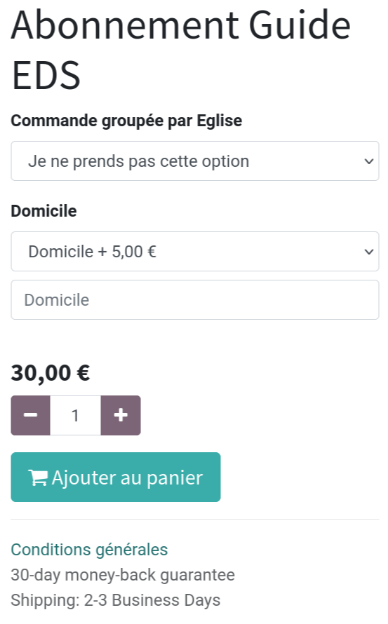Screen dimensions: 388x624
Task: Click the 'EDS' word in the heading
Action: tap(46, 75)
